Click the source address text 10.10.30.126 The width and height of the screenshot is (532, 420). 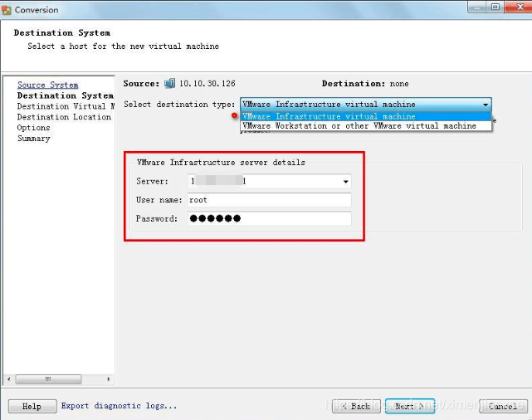(207, 84)
